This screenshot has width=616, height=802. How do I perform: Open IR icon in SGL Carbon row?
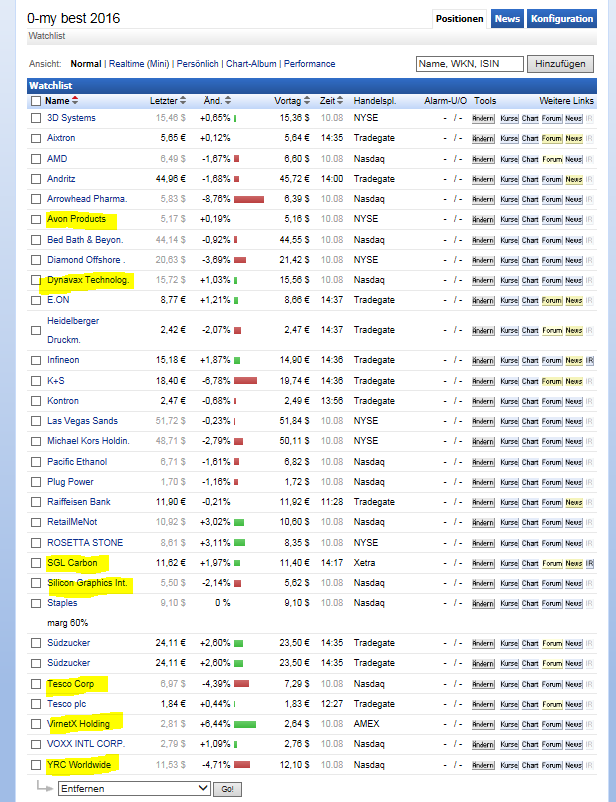coord(589,563)
